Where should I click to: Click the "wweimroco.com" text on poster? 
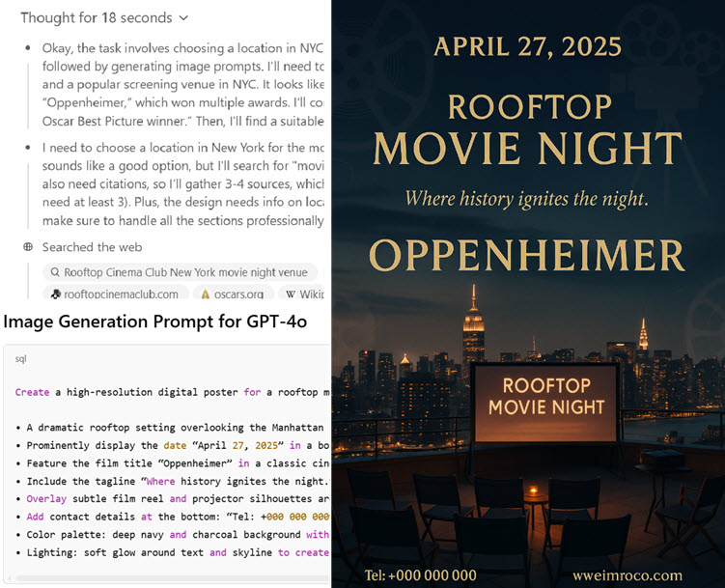point(627,575)
